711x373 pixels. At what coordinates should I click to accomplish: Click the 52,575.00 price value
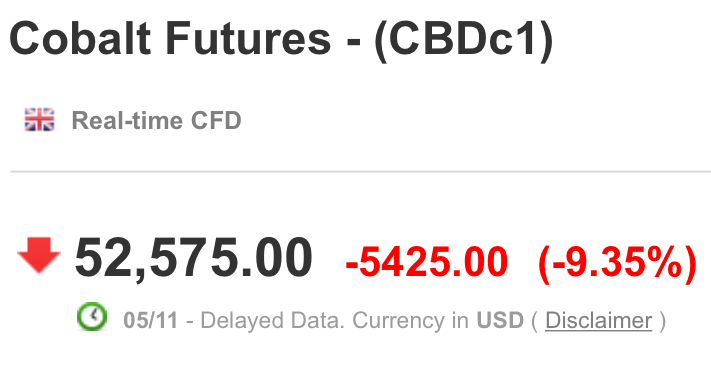pos(194,258)
